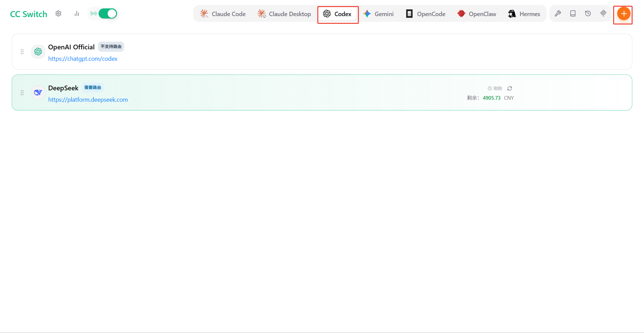The image size is (644, 333).
Task: Open the usage statistics bar chart icon
Action: click(77, 13)
